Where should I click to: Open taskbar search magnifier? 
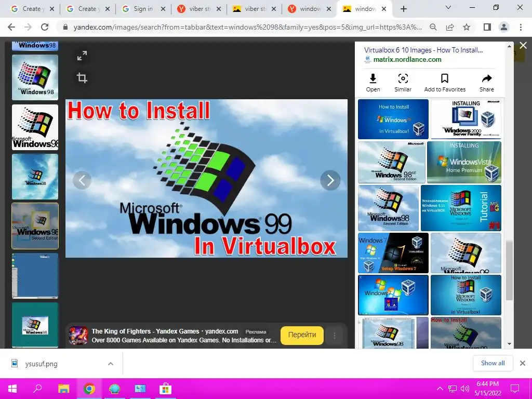pyautogui.click(x=37, y=389)
